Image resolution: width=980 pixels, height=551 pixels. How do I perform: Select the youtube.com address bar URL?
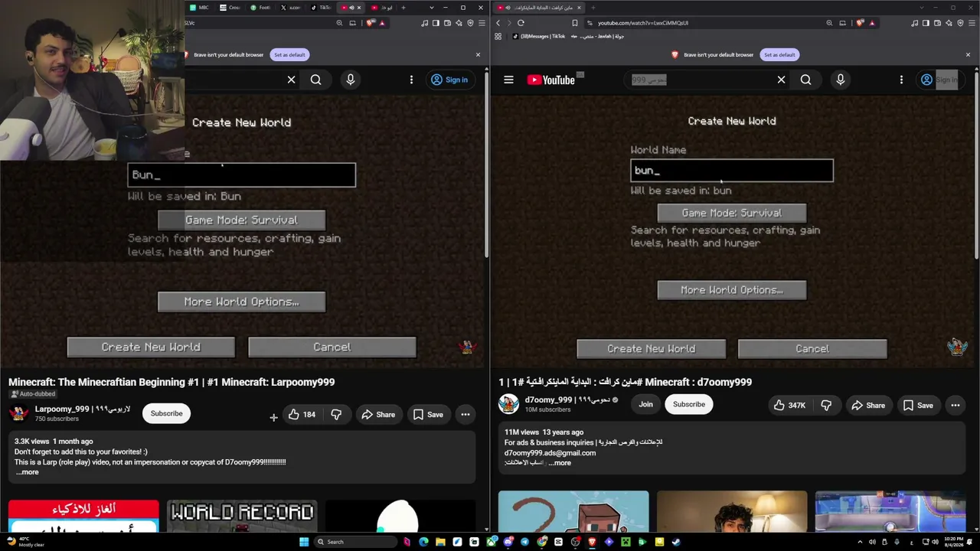pos(643,23)
